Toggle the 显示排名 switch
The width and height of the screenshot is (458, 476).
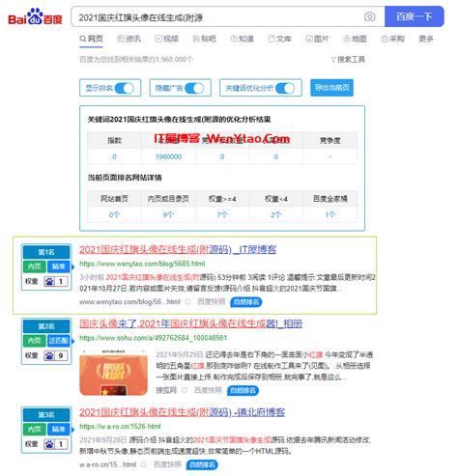(x=125, y=88)
